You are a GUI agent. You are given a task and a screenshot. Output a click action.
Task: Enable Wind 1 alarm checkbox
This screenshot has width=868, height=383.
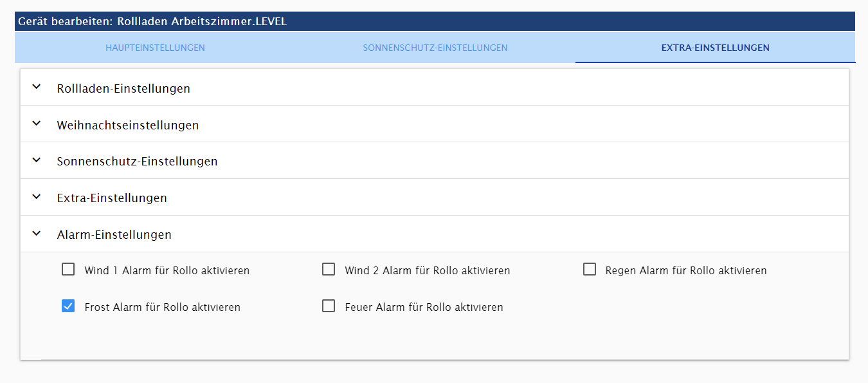(68, 270)
